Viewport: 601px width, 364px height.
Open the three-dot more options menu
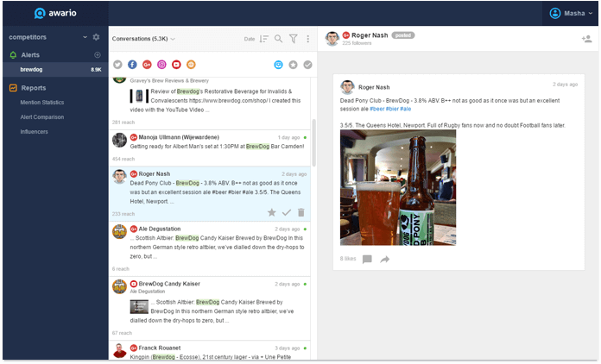coord(307,39)
